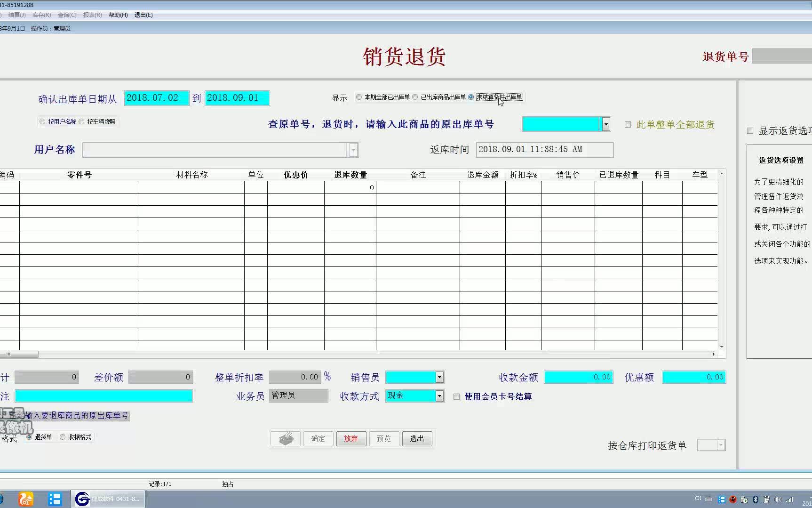
Task: Open the volume speaker tray icon
Action: coord(778,500)
